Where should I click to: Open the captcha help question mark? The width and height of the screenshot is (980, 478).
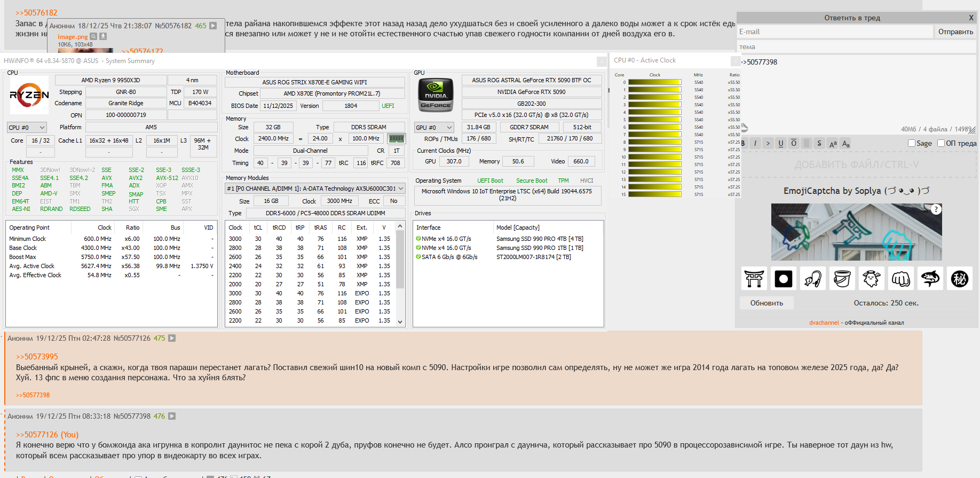click(936, 209)
